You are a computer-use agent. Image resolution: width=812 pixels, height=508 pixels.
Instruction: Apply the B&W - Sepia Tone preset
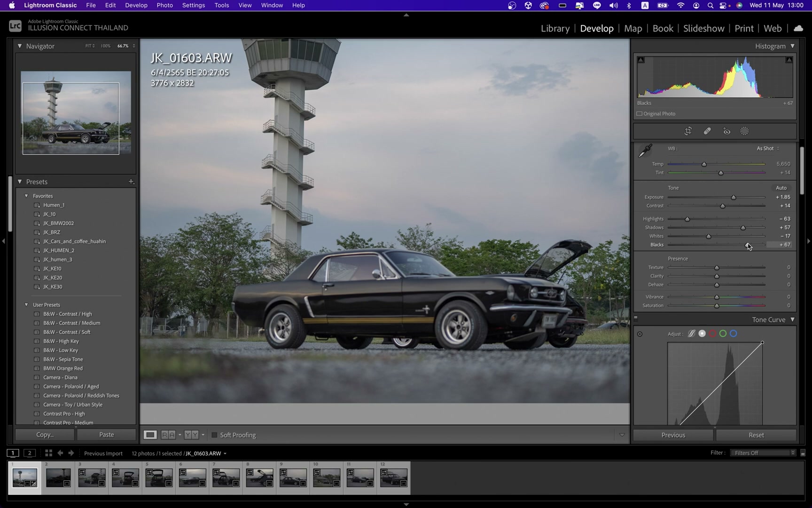pyautogui.click(x=63, y=359)
